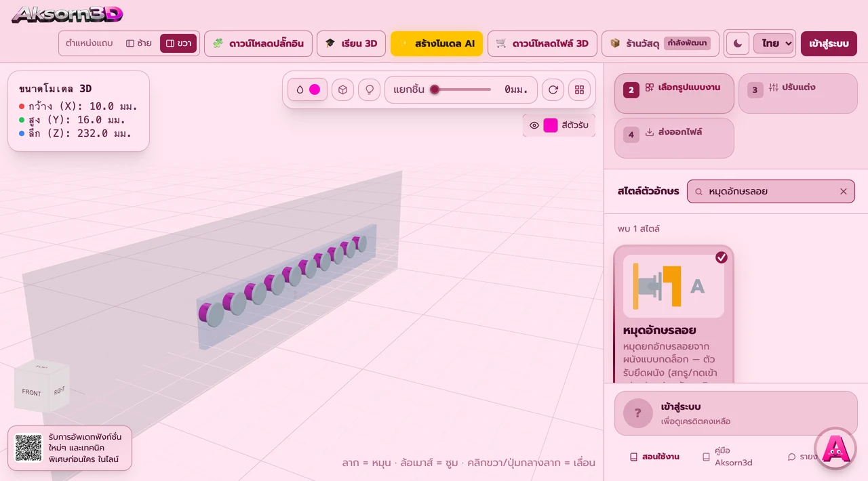Image resolution: width=868 pixels, height=481 pixels.
Task: Open the คู่มือ Aksorn3d manual link
Action: [x=728, y=457]
